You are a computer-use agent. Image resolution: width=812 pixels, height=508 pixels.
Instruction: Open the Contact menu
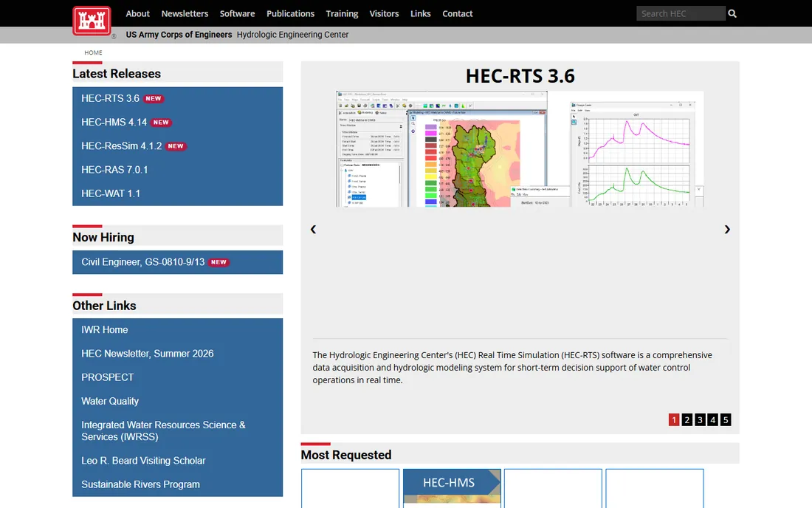click(x=457, y=13)
